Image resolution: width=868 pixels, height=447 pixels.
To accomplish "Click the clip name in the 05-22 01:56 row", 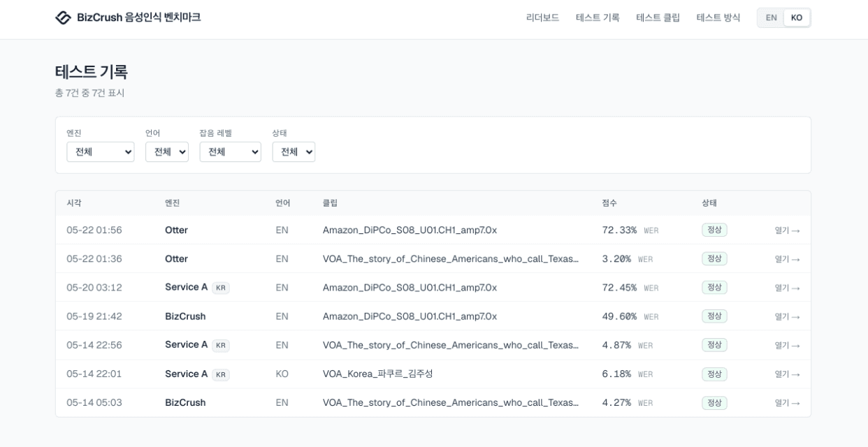I will (410, 230).
